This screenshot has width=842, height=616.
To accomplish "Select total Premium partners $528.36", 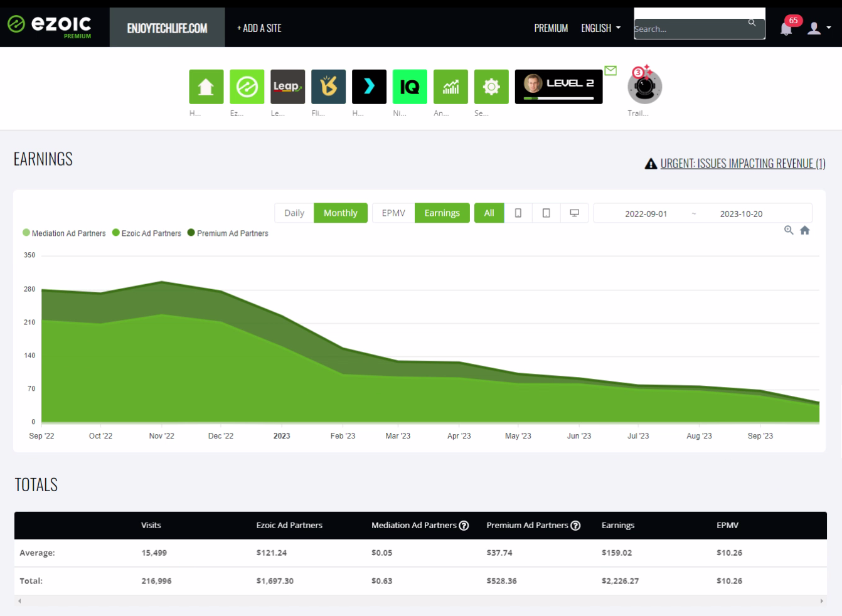I will [x=502, y=581].
